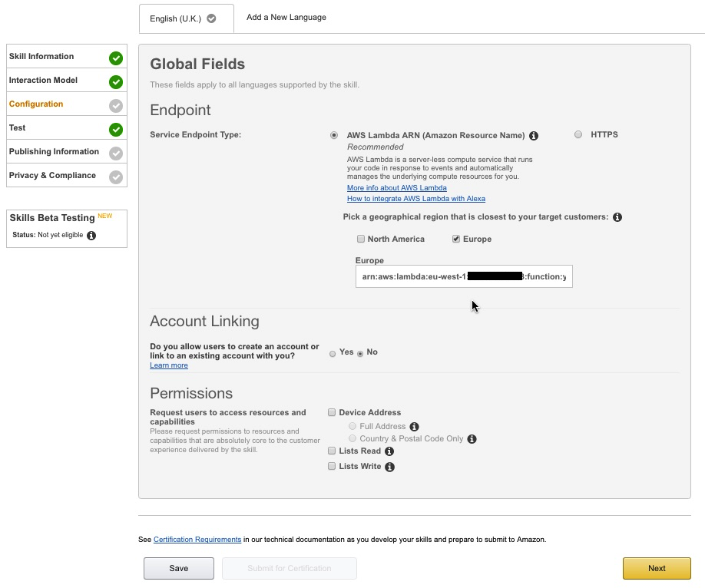Viewport: 705px width, 588px height.
Task: Open the Publishing Information section
Action: (67, 151)
